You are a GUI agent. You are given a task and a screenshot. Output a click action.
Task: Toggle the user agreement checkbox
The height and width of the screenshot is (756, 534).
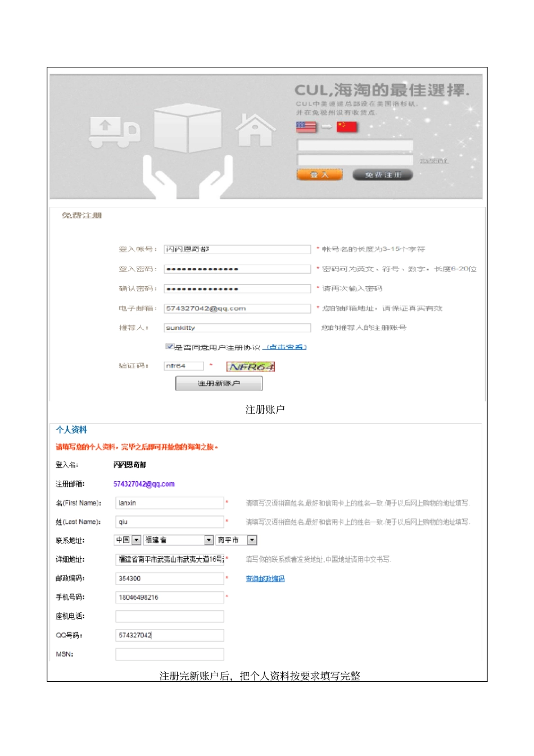169,346
